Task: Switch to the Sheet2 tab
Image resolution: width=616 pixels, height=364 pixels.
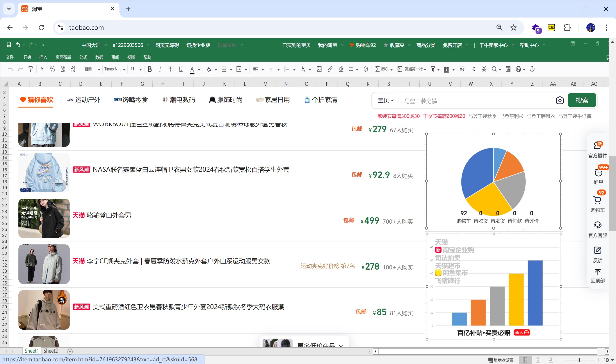Action: pos(50,351)
